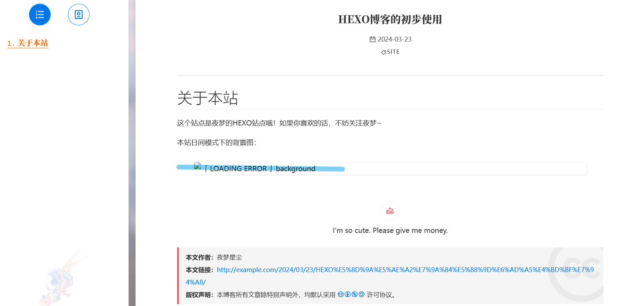Click the CC Attribution person icon

click(348, 295)
